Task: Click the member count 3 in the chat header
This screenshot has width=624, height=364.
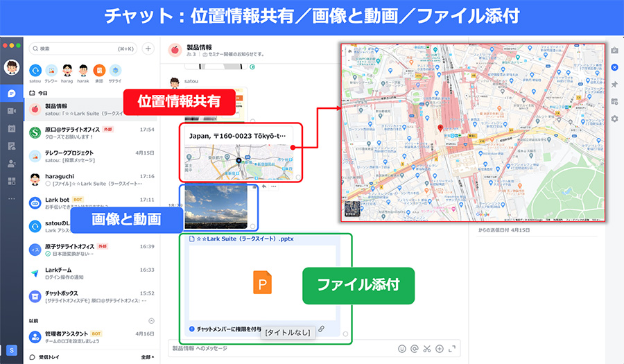Action: 191,55
